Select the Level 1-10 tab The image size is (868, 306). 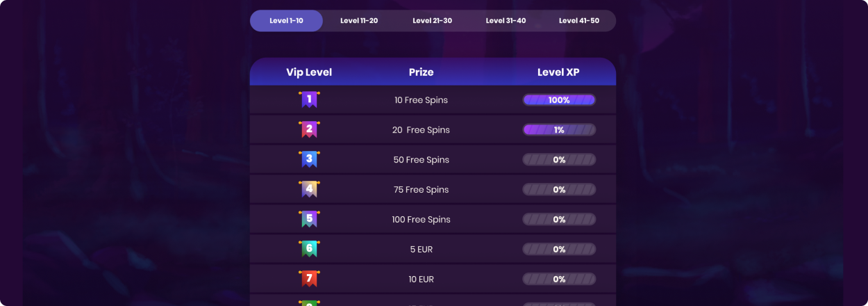[x=286, y=21]
